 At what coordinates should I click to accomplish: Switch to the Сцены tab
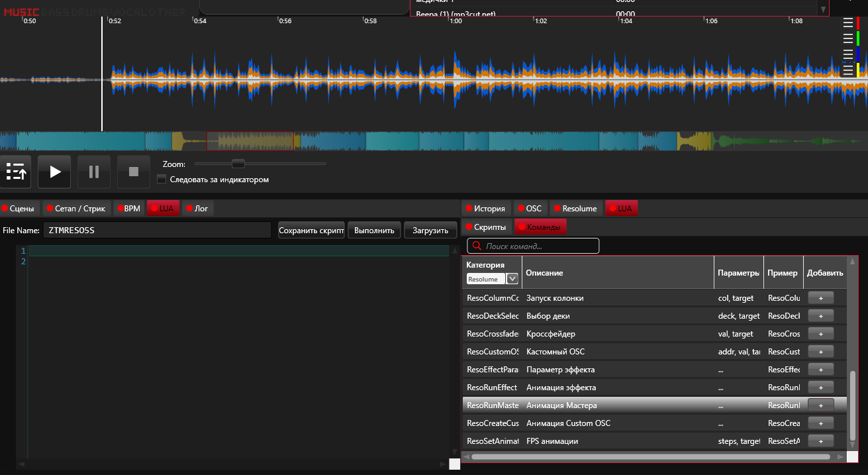click(20, 208)
